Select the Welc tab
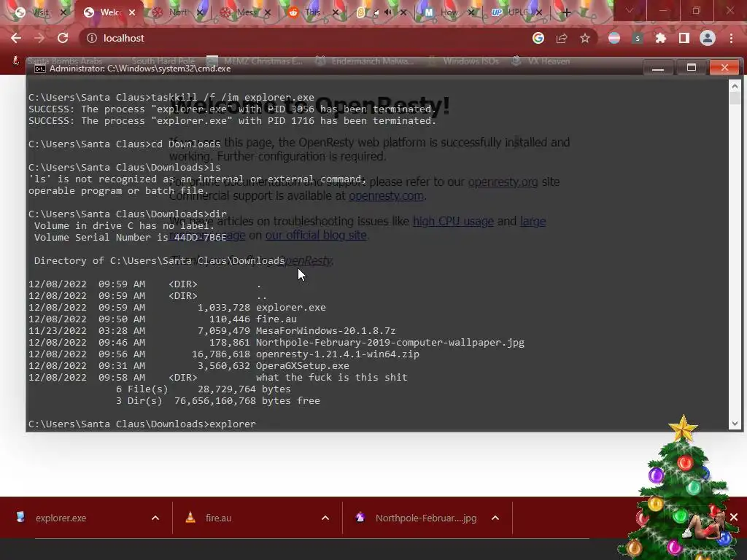 [x=109, y=12]
